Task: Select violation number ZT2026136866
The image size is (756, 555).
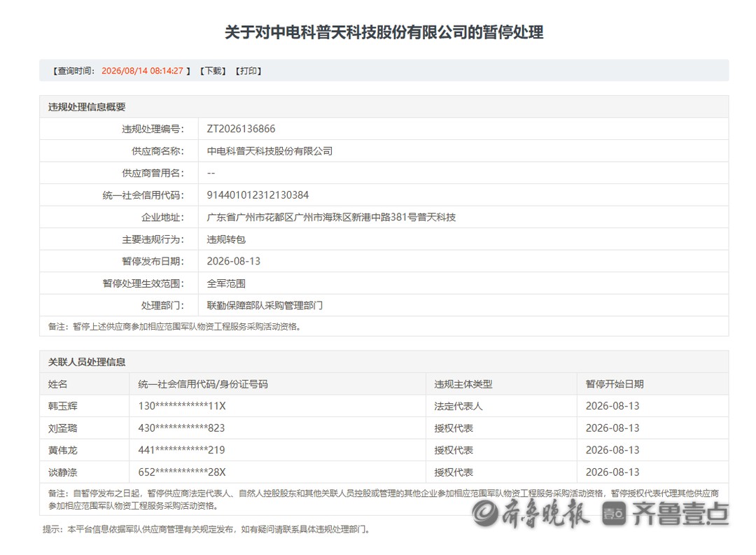Action: tap(241, 129)
